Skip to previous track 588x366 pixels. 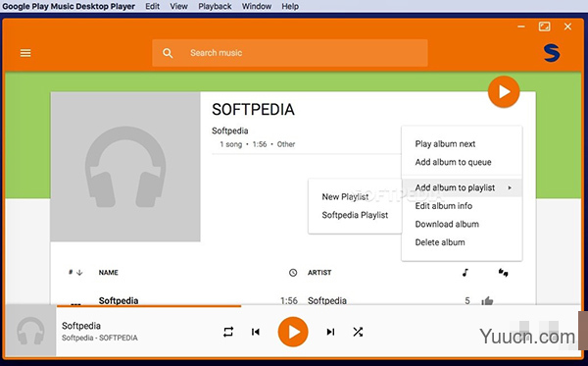(256, 332)
